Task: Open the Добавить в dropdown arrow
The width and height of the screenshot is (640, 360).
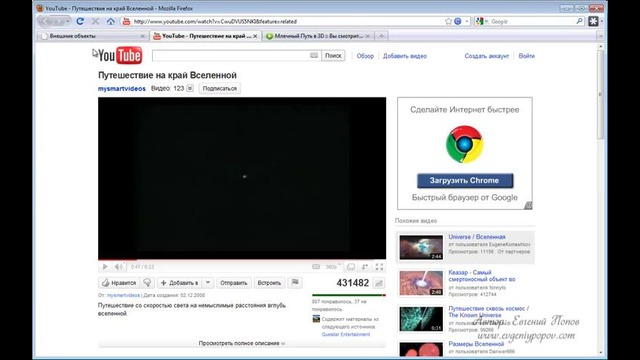Action: coord(208,282)
